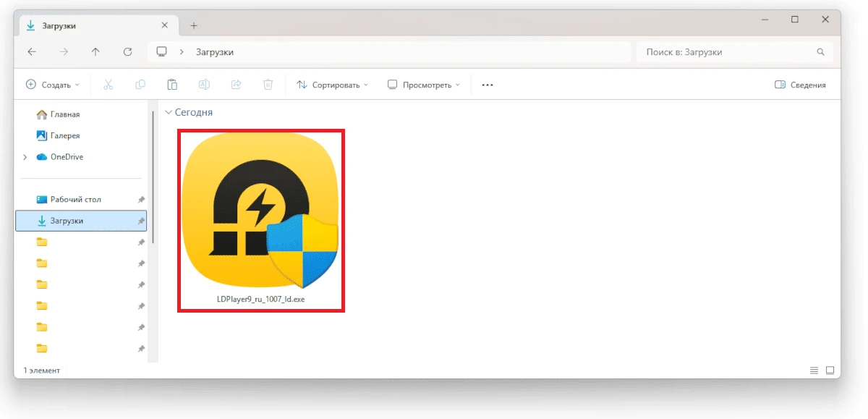Toggle the Сведения details pane

[x=800, y=85]
